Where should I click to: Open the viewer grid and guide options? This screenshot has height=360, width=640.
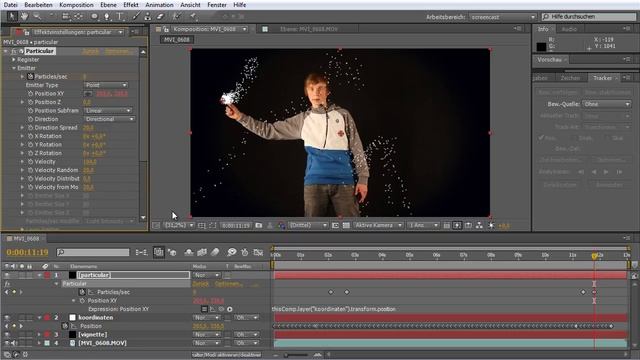[202, 225]
